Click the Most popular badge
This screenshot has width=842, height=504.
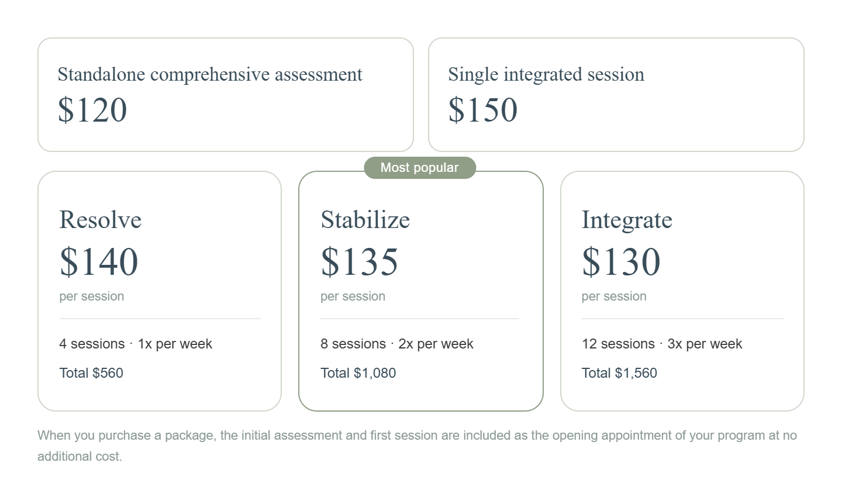coord(420,168)
